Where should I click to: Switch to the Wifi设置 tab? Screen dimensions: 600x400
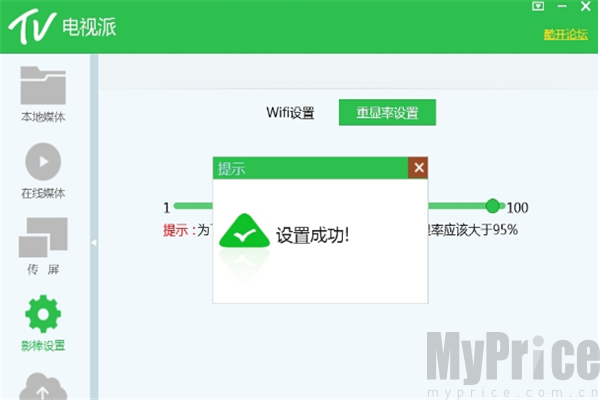point(290,113)
